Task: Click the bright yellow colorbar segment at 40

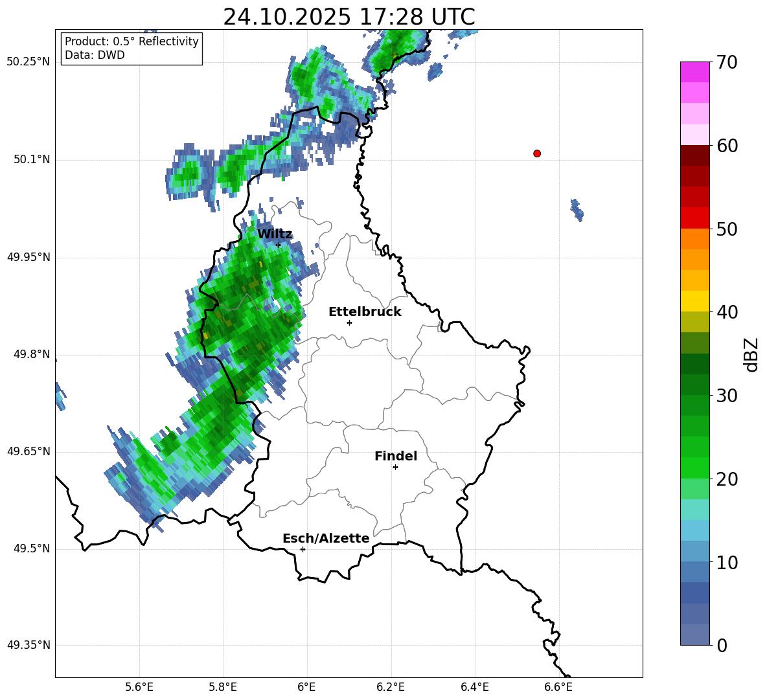Action: click(694, 301)
